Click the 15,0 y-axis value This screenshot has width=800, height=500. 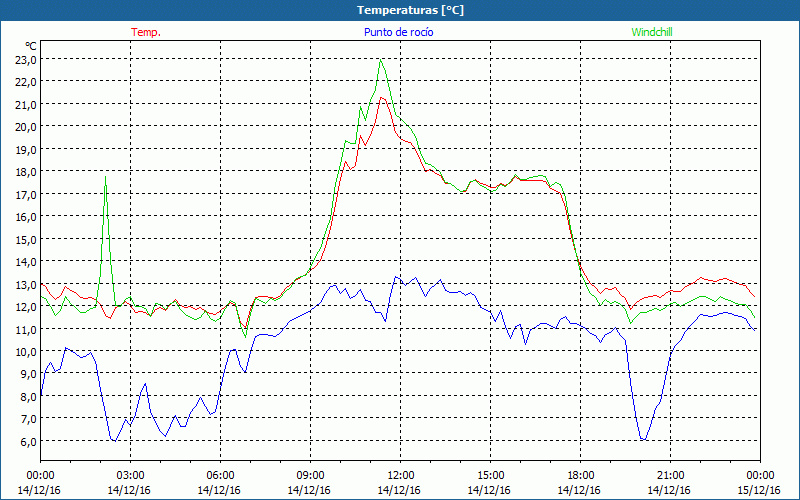coord(26,239)
